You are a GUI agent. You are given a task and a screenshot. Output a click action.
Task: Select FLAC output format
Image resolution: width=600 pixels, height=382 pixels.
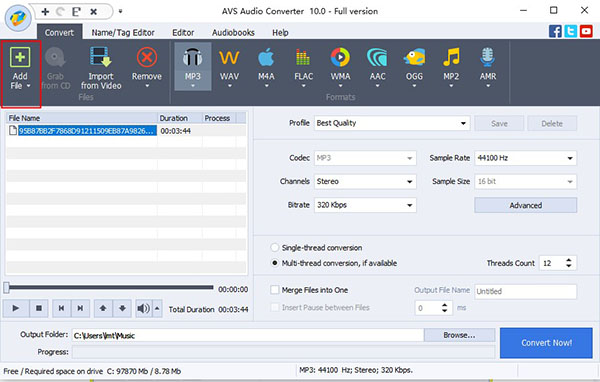click(303, 66)
